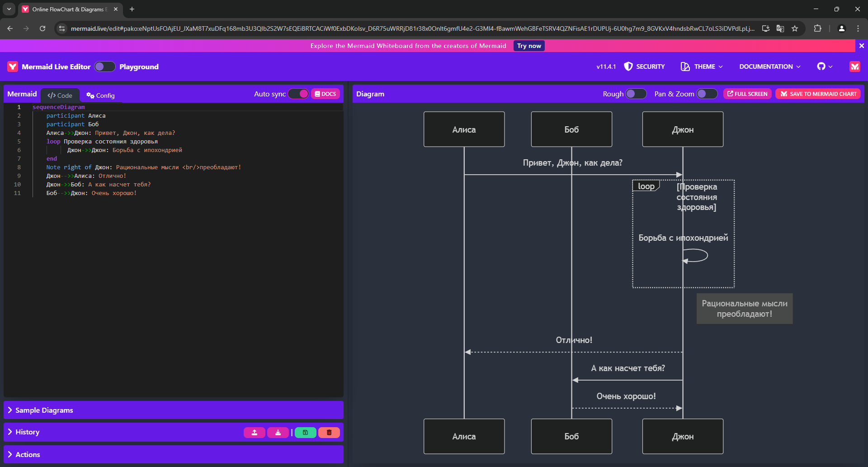Open the Documentation dropdown menu

tap(770, 67)
